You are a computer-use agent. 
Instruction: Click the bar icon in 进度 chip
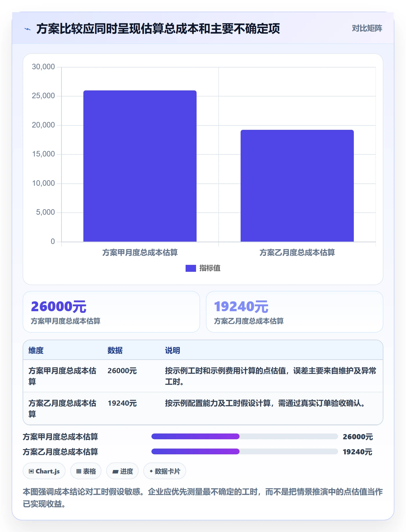(115, 472)
